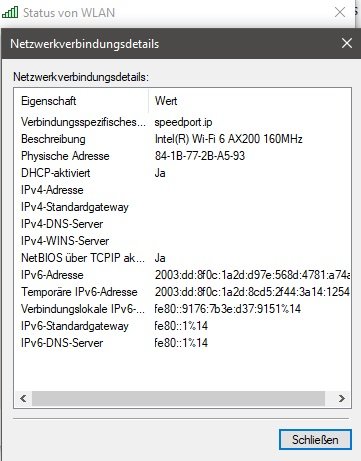This screenshot has width=361, height=461.
Task: Select the IPv4-WINS-Server row
Action: click(x=182, y=241)
